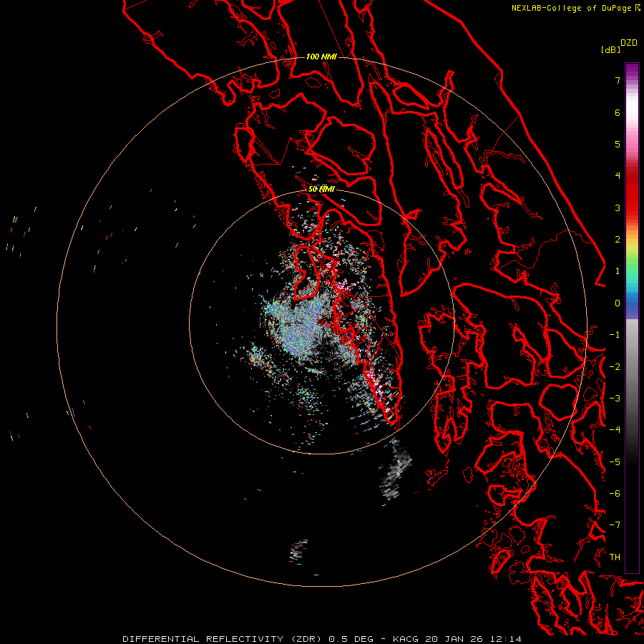
Task: Click the small gray echo near the bottom of the 100 NMI ring
Action: (x=298, y=551)
